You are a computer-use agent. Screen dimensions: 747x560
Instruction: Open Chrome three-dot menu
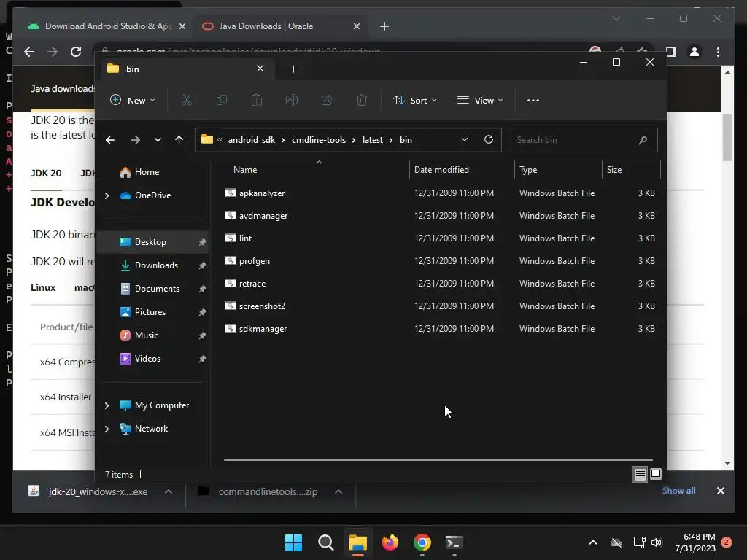(719, 52)
